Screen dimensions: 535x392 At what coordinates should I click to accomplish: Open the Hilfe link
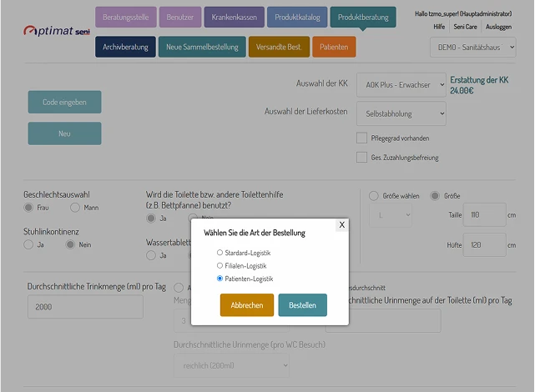coord(439,27)
